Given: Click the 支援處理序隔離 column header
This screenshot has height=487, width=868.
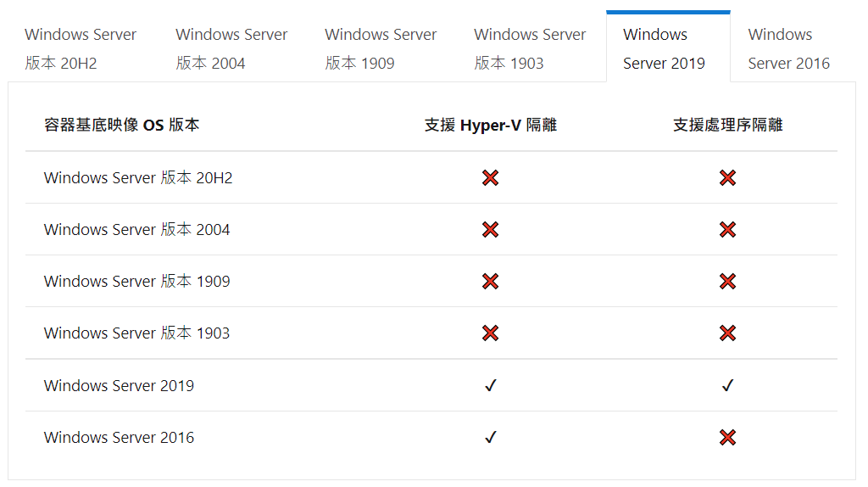Looking at the screenshot, I should tap(727, 126).
